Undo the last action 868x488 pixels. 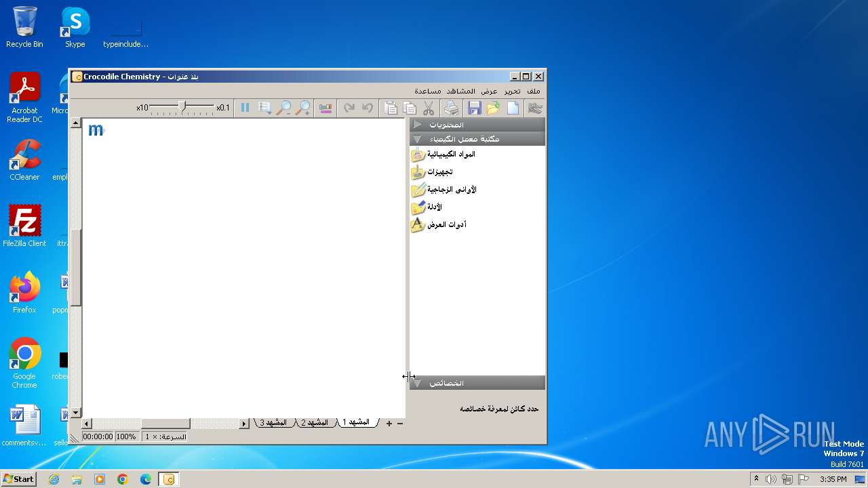point(368,108)
